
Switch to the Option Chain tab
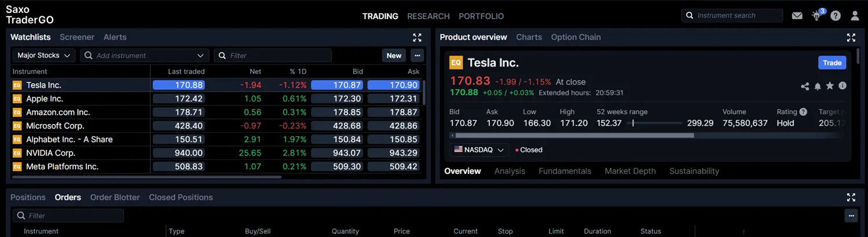pyautogui.click(x=576, y=37)
